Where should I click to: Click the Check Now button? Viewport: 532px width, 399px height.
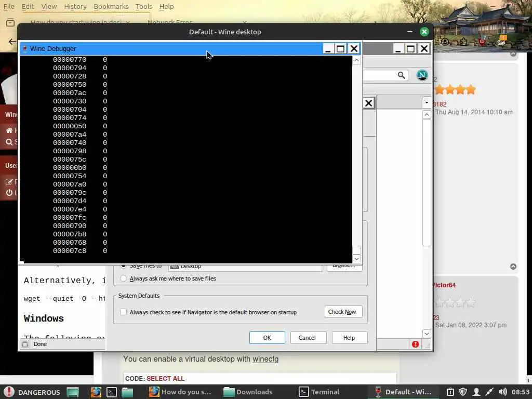[x=343, y=312]
